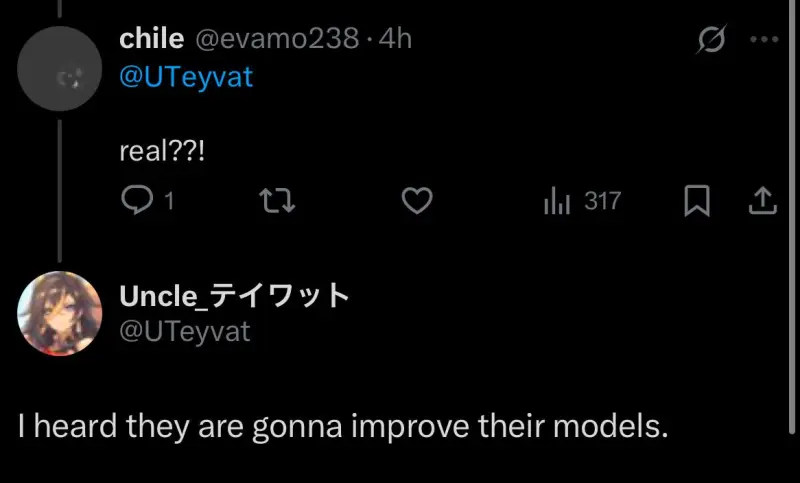
Task: Open chile's gray profile avatar
Action: point(60,68)
